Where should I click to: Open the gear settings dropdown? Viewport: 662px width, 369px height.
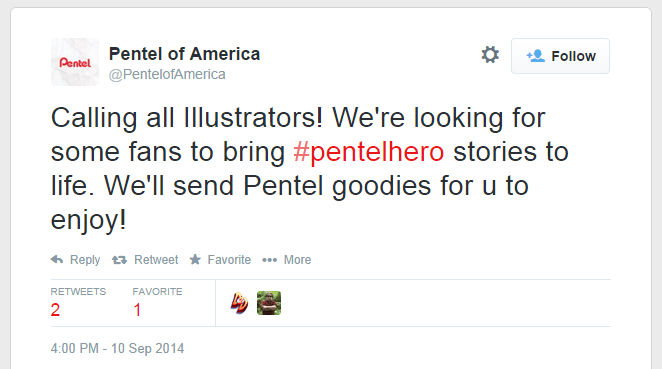click(490, 55)
